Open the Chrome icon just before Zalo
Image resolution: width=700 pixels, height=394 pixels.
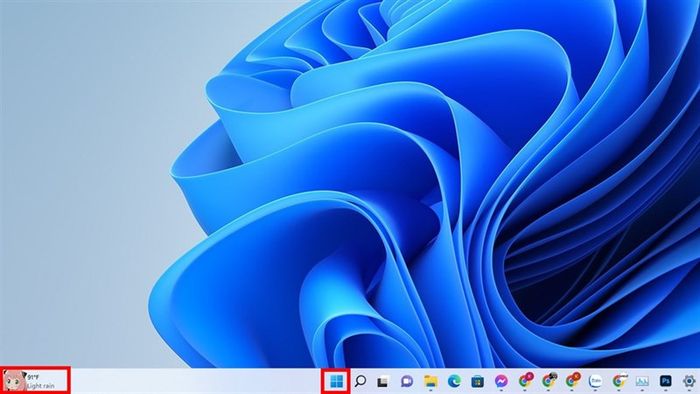click(x=572, y=381)
